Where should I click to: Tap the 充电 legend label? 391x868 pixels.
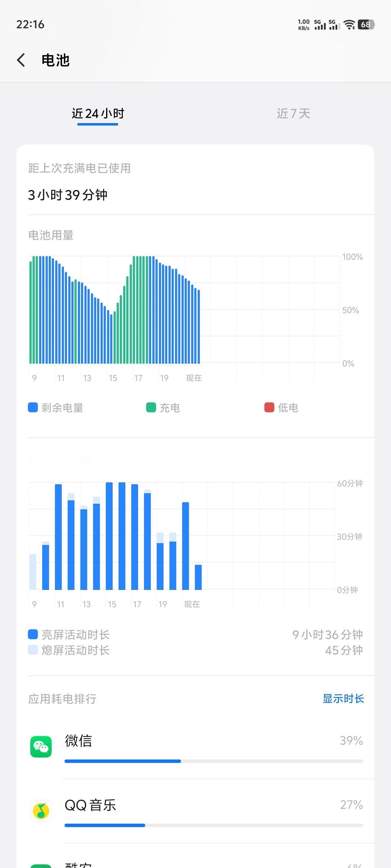pos(170,408)
